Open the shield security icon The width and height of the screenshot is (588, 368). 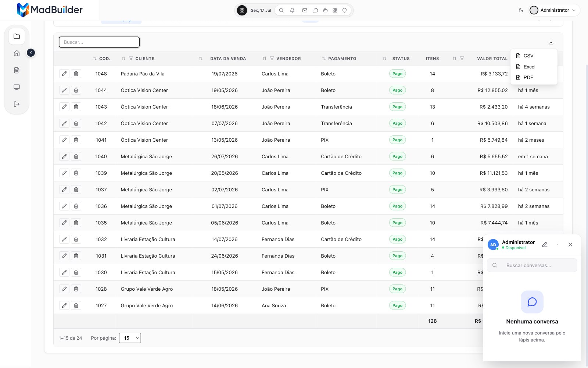click(344, 10)
